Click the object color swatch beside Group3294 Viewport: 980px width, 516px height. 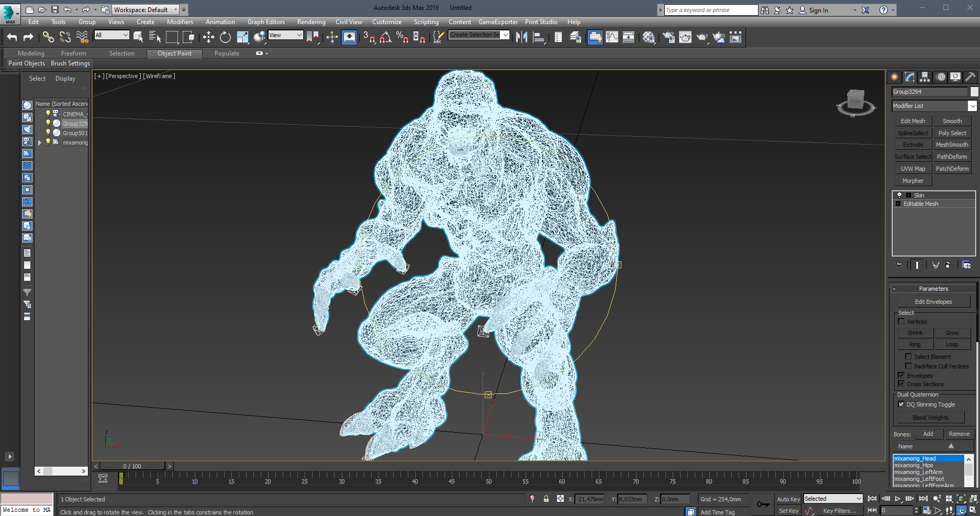pyautogui.click(x=974, y=92)
